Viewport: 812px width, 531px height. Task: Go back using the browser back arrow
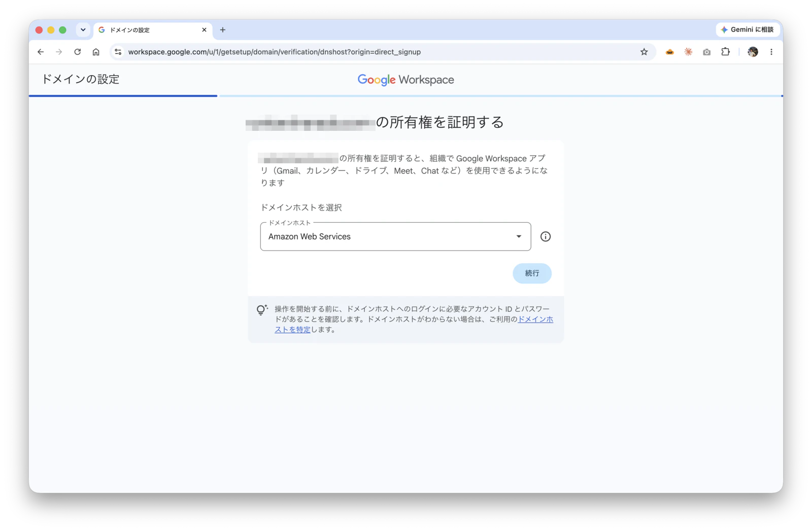pos(41,52)
